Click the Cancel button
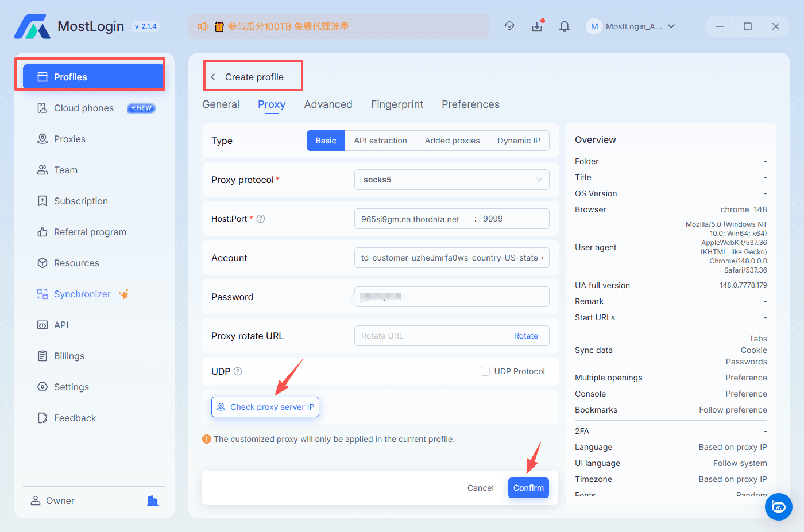The height and width of the screenshot is (532, 804). tap(481, 488)
